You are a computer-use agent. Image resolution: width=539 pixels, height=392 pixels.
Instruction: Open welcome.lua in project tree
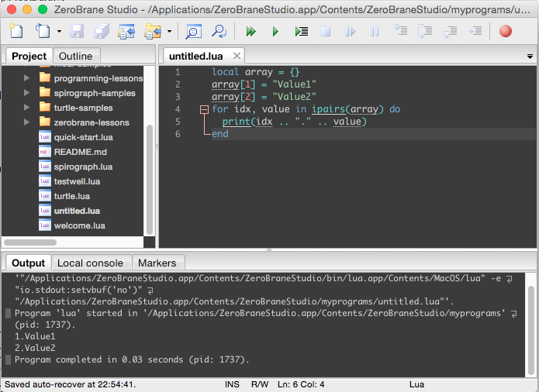(x=79, y=226)
